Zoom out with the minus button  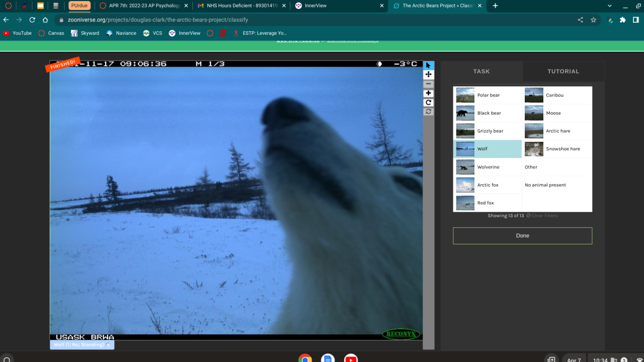429,84
